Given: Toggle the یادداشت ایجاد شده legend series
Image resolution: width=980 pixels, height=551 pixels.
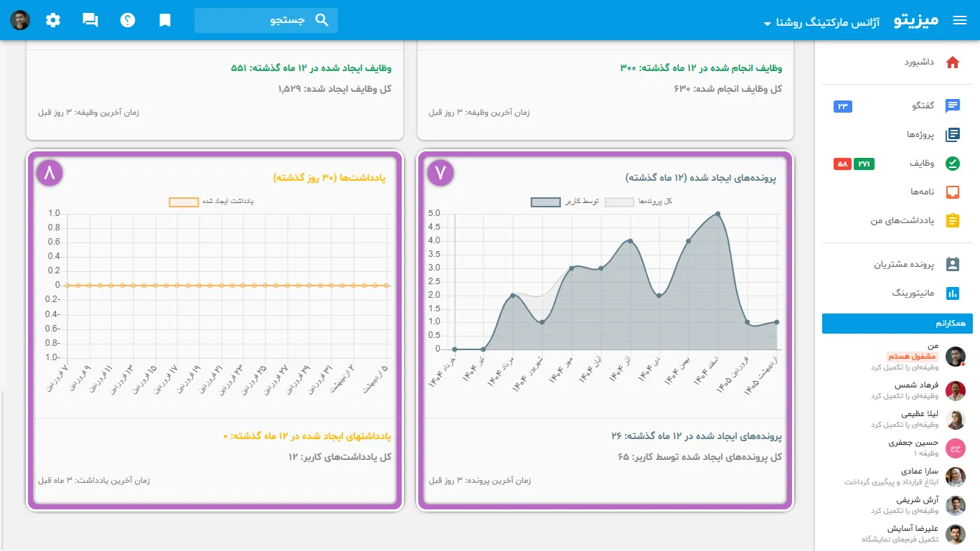Looking at the screenshot, I should pyautogui.click(x=212, y=202).
